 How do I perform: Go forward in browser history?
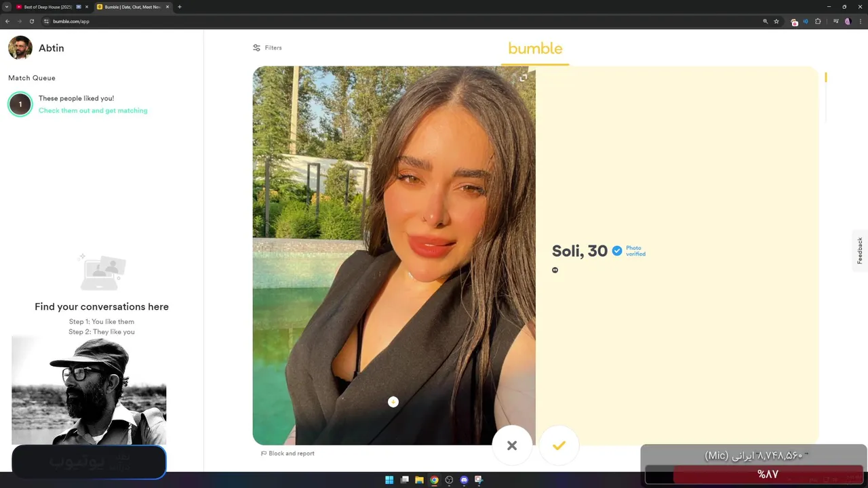pos(20,21)
